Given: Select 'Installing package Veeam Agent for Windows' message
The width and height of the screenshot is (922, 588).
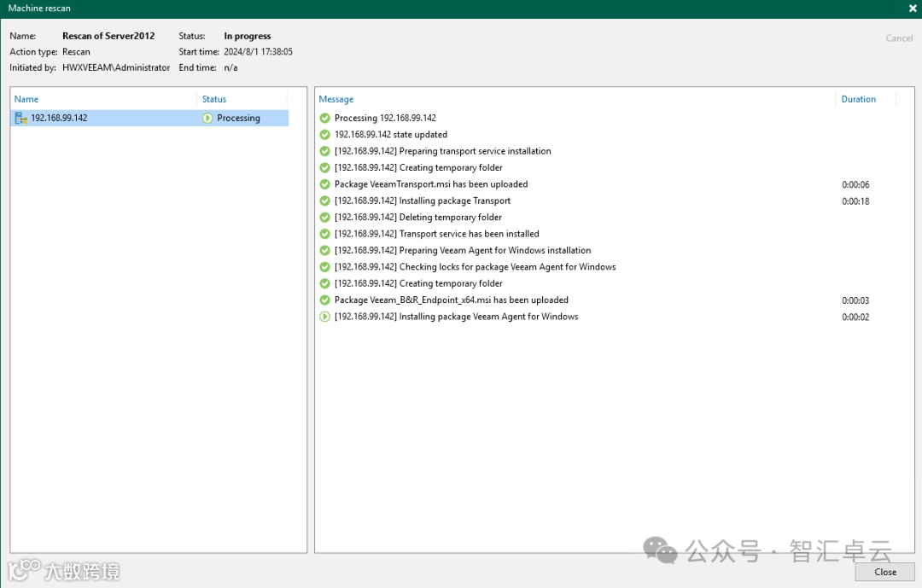Looking at the screenshot, I should pos(456,317).
